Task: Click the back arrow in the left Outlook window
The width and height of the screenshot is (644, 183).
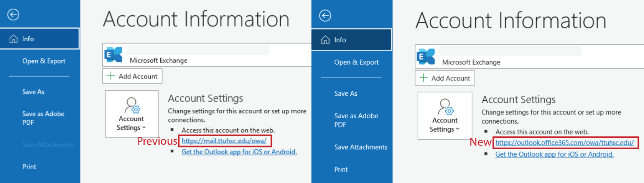Action: point(13,15)
